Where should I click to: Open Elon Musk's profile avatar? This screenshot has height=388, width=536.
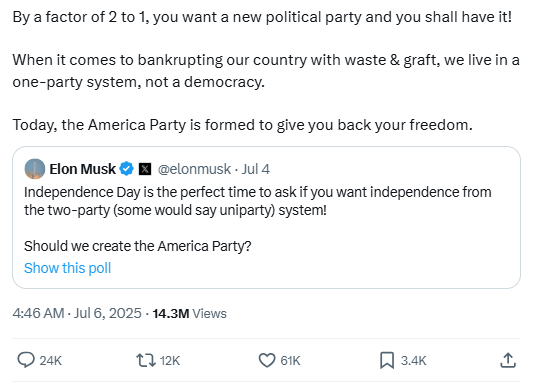tap(35, 169)
